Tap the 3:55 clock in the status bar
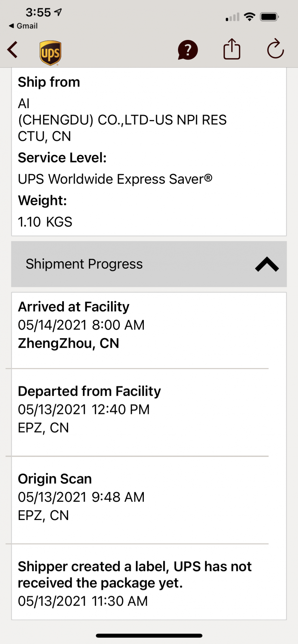Image resolution: width=298 pixels, height=644 pixels. pos(38,12)
